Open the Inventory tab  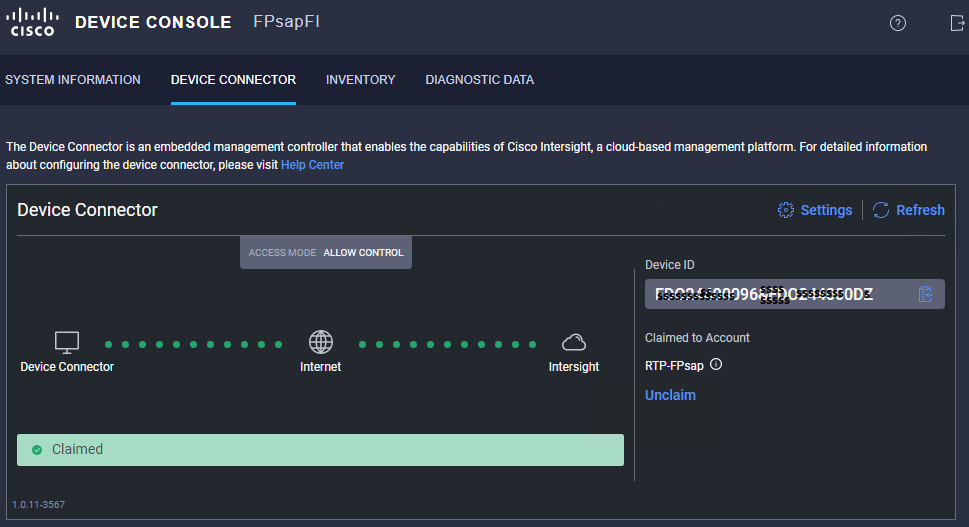pyautogui.click(x=361, y=80)
